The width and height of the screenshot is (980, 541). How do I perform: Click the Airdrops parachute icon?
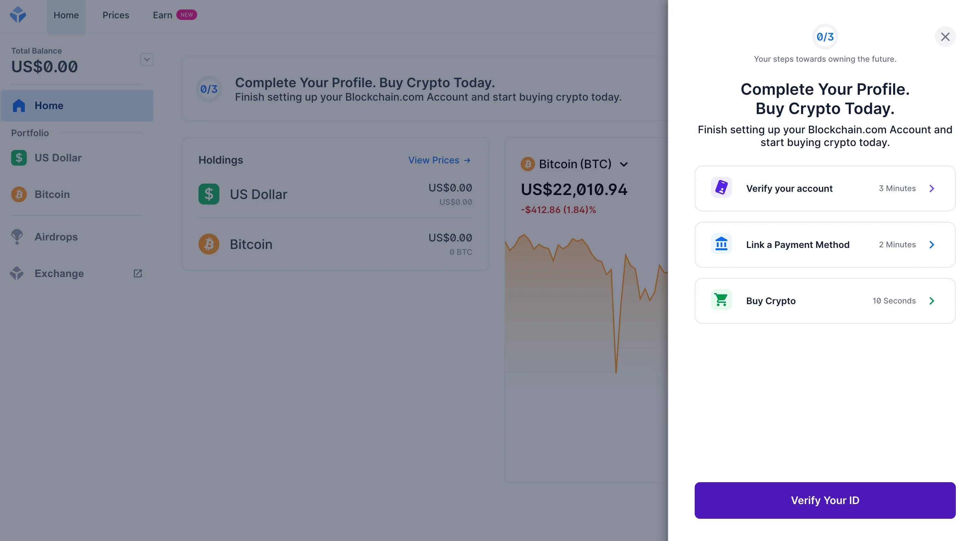tap(17, 237)
